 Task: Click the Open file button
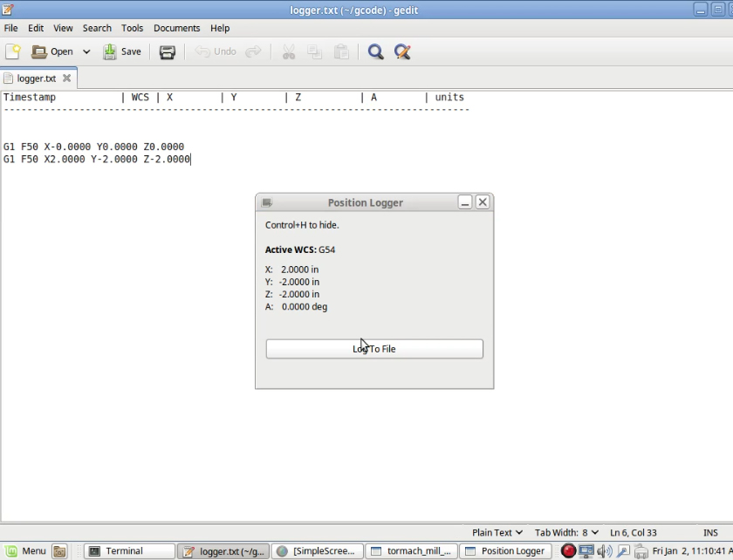tap(52, 51)
